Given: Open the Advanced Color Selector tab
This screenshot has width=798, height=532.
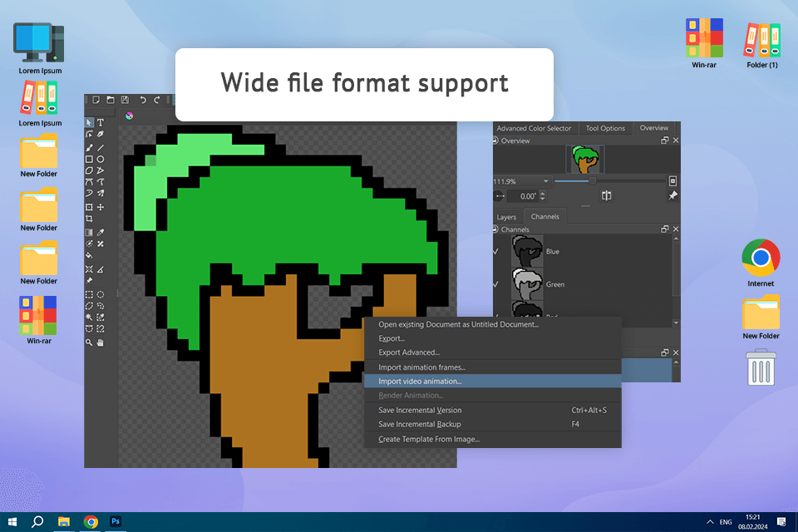Looking at the screenshot, I should click(x=534, y=128).
